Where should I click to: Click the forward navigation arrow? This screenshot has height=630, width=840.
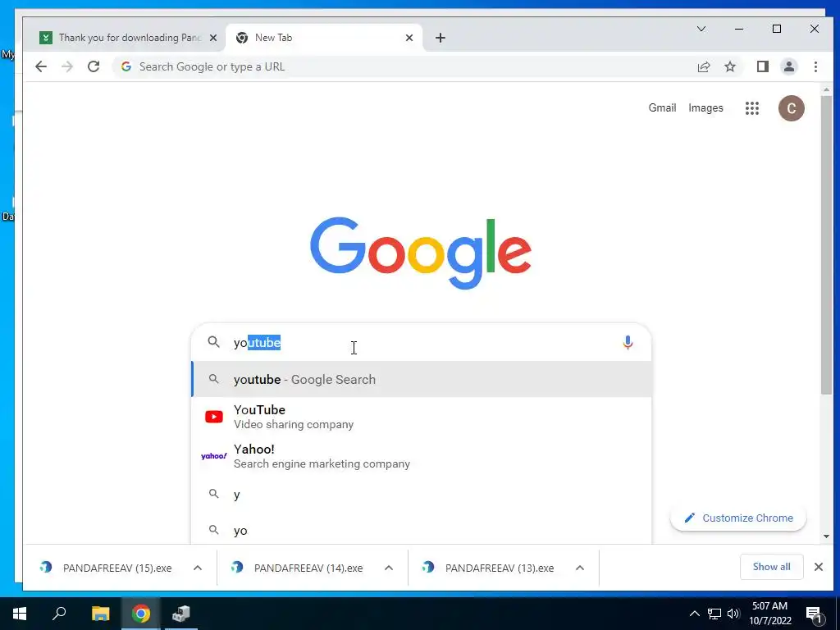tap(67, 66)
